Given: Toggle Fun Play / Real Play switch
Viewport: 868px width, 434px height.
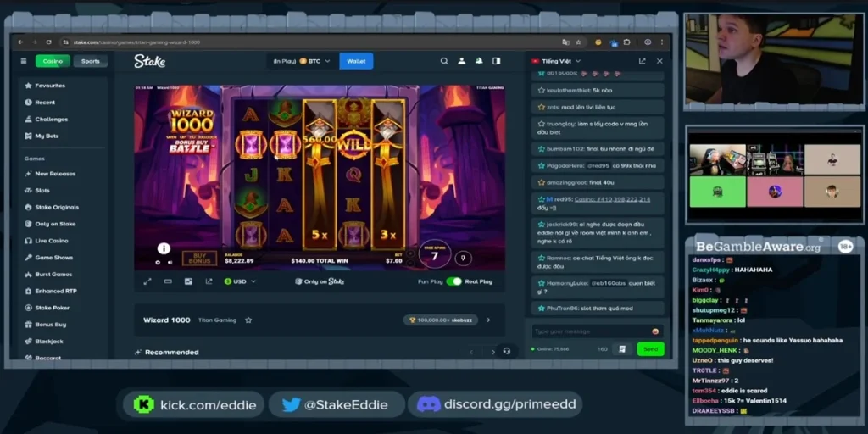Looking at the screenshot, I should 454,281.
